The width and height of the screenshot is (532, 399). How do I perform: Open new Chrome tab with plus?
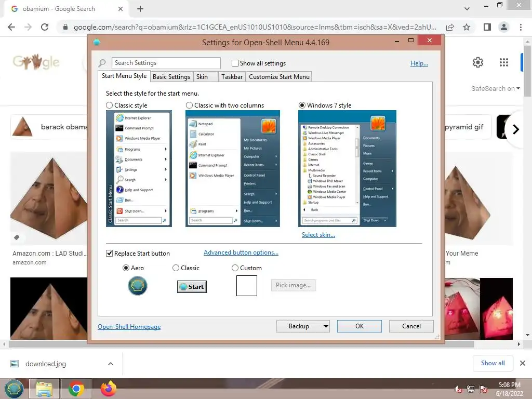(x=140, y=9)
